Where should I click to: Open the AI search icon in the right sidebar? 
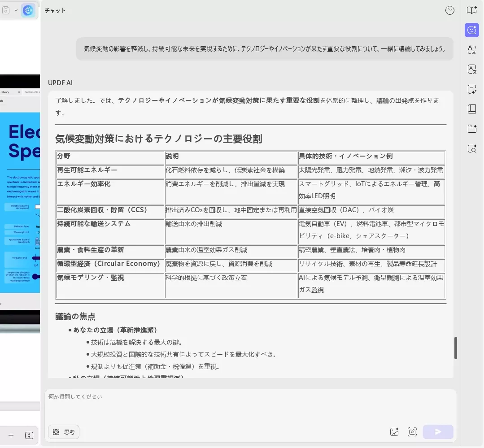pos(471,149)
